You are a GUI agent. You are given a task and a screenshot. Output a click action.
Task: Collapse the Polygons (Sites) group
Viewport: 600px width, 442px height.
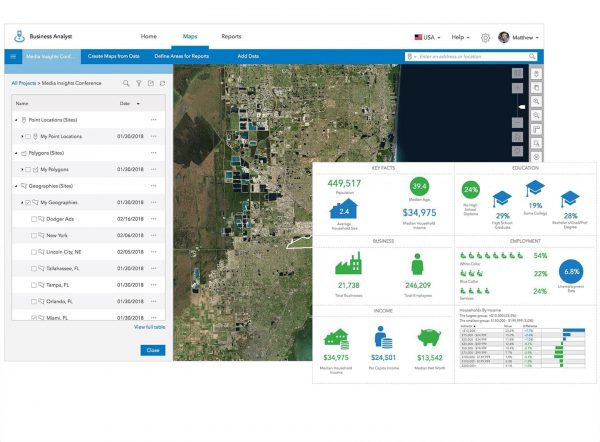point(16,153)
